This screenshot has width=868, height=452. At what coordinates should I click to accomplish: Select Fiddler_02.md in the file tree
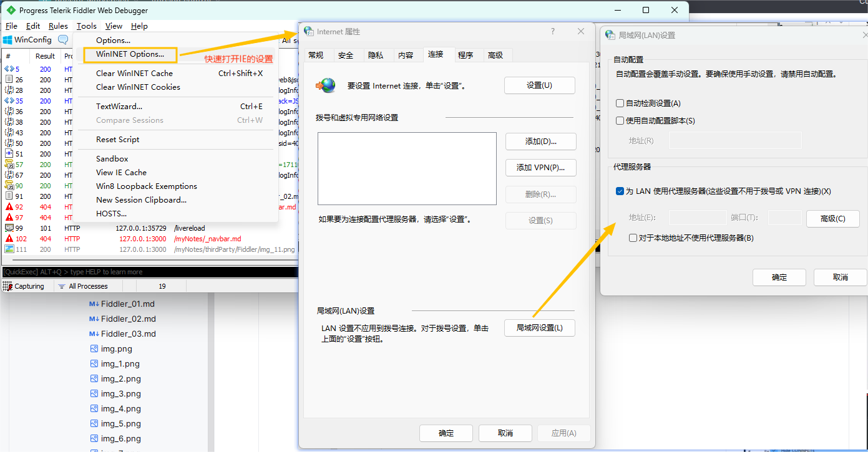click(129, 319)
